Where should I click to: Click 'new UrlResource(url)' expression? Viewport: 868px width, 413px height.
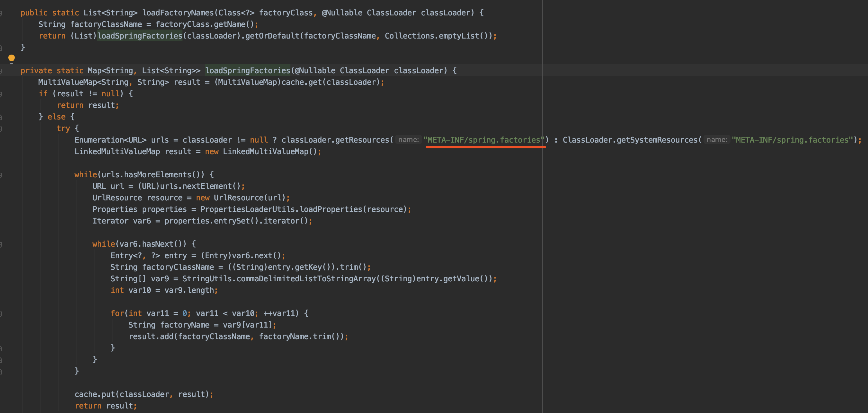pyautogui.click(x=241, y=198)
